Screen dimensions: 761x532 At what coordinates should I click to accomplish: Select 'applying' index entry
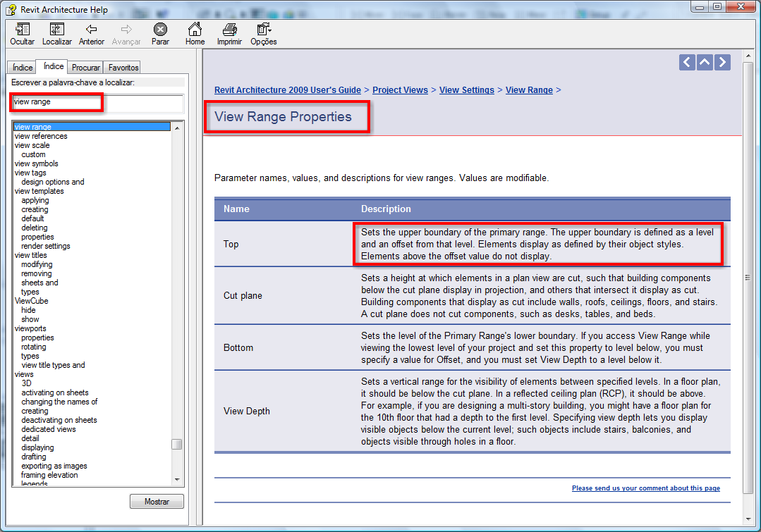coord(35,200)
